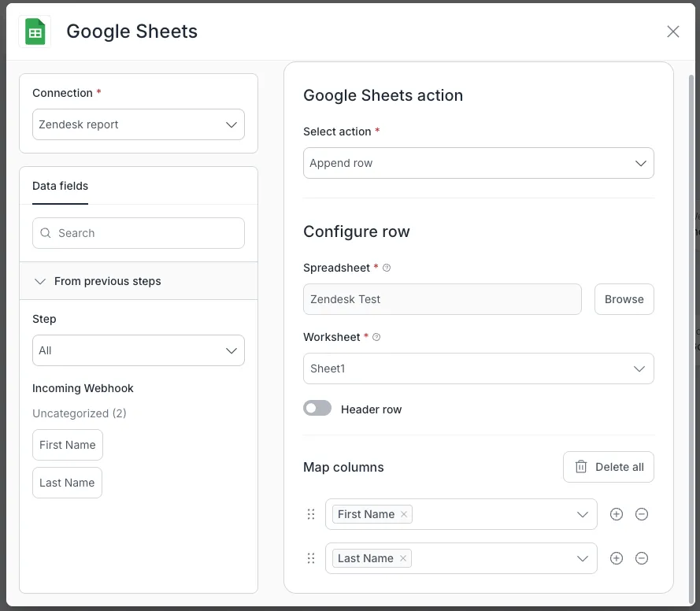Open the Connection dropdown showing Zendesk report
The width and height of the screenshot is (700, 611).
pos(139,124)
